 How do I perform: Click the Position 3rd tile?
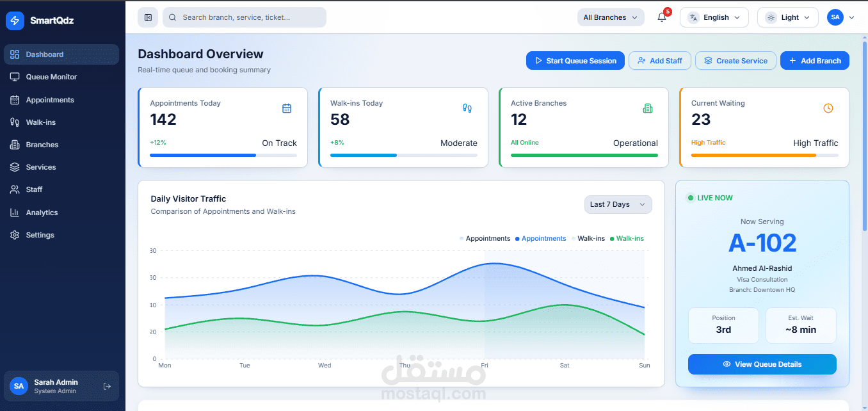[723, 325]
